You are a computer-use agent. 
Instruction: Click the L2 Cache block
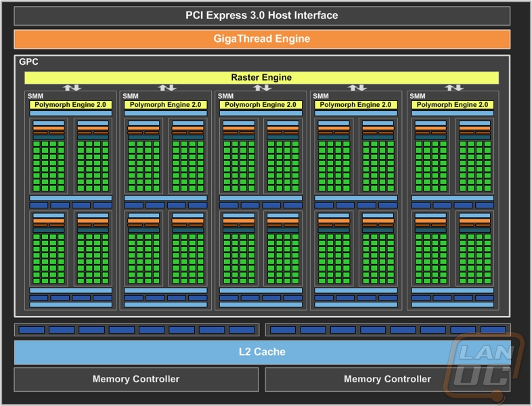click(x=262, y=352)
